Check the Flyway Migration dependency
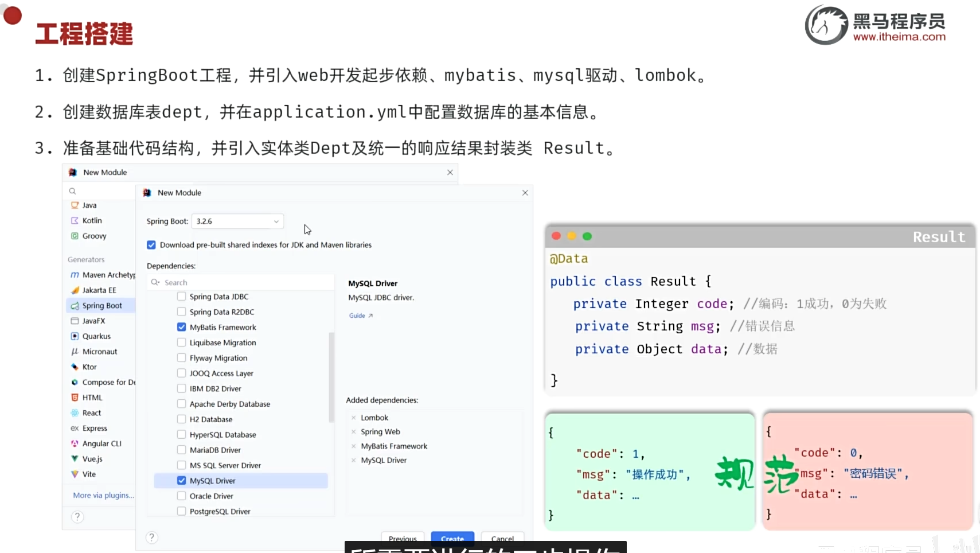 [181, 358]
